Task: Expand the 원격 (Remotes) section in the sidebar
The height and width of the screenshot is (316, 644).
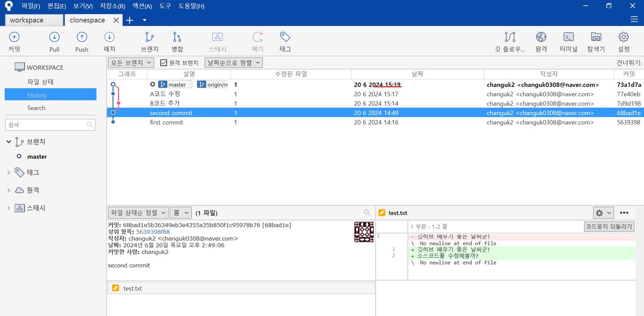Action: 9,190
